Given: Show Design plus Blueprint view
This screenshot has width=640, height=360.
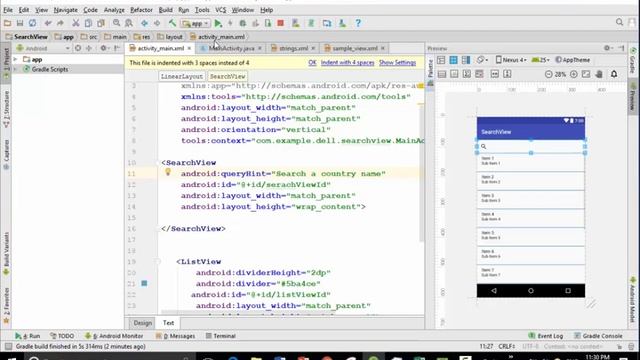Looking at the screenshot, I should tap(466, 60).
